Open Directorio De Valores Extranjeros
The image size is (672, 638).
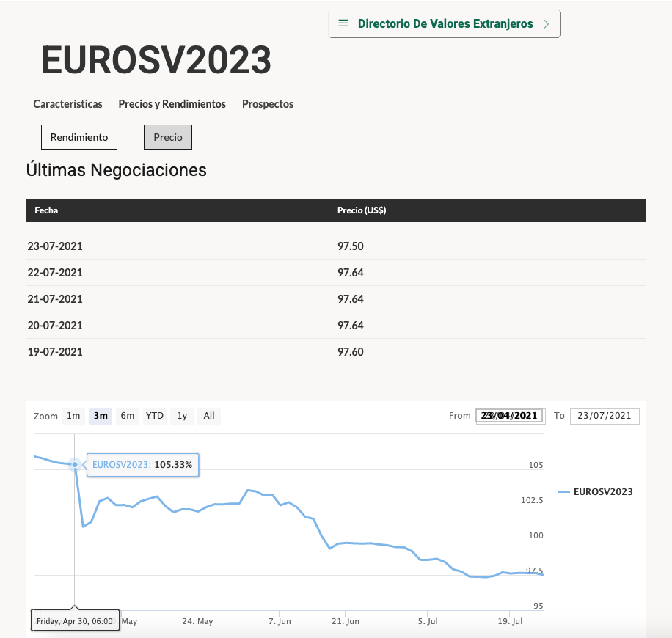click(x=445, y=24)
